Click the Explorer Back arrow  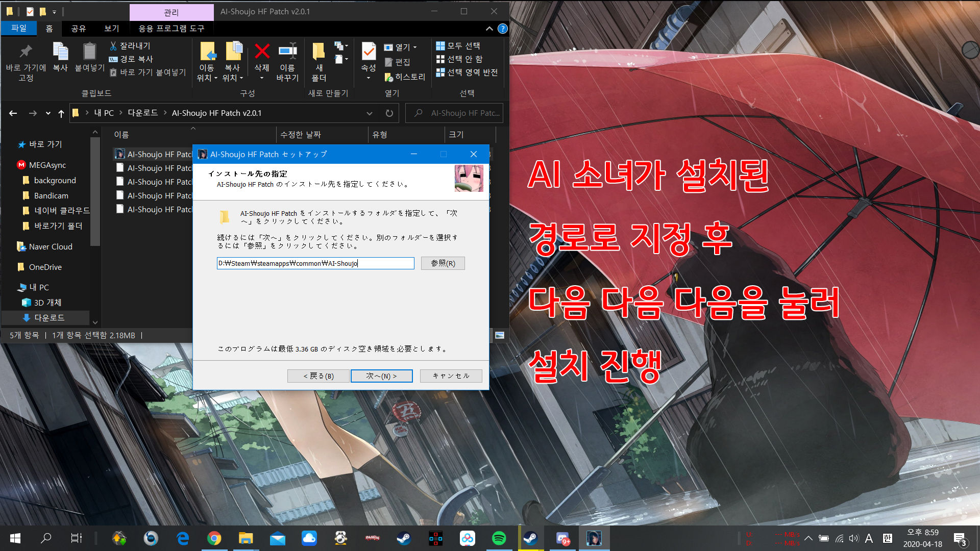(x=13, y=113)
